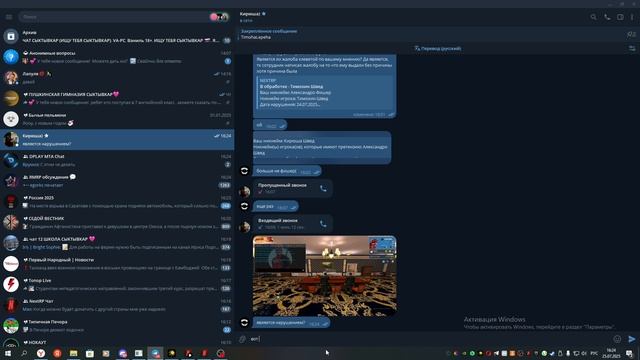This screenshot has height=360, width=640.
Task: Show the pinned messages list icon
Action: pyautogui.click(x=631, y=34)
